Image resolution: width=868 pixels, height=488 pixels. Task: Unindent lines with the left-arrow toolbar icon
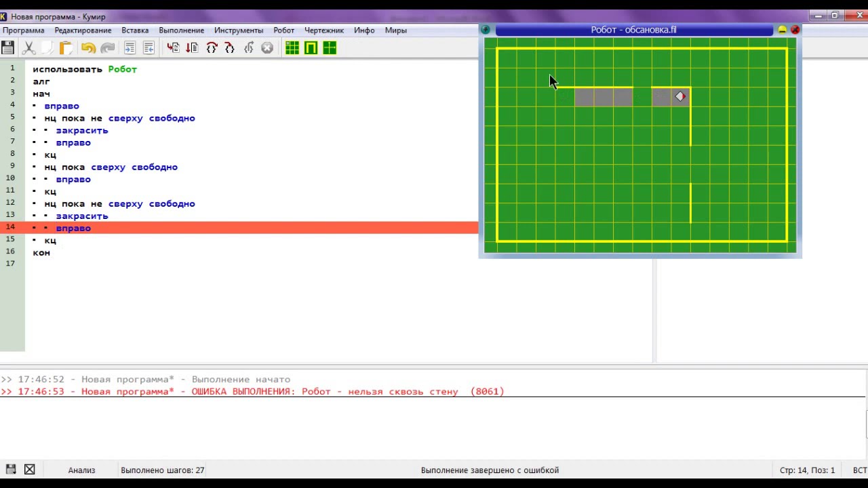[x=149, y=47]
